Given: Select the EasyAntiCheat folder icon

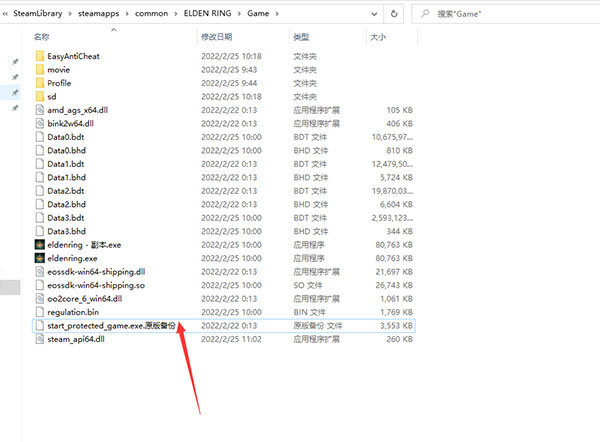Looking at the screenshot, I should click(39, 56).
